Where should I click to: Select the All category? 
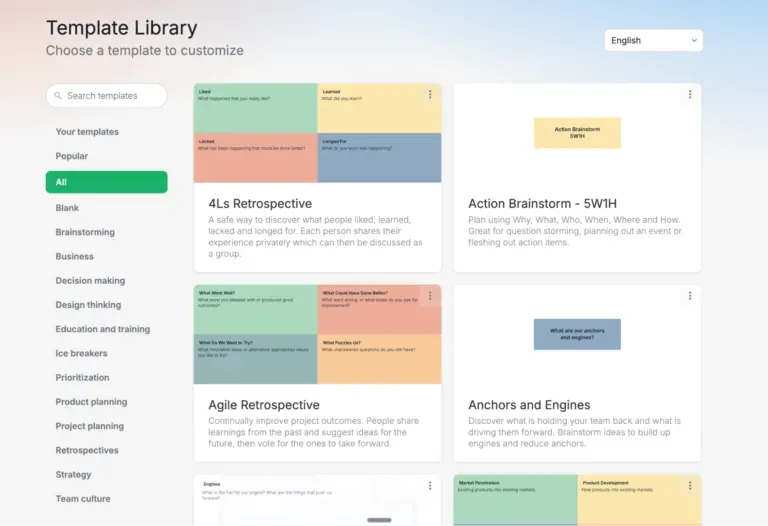[x=107, y=182]
